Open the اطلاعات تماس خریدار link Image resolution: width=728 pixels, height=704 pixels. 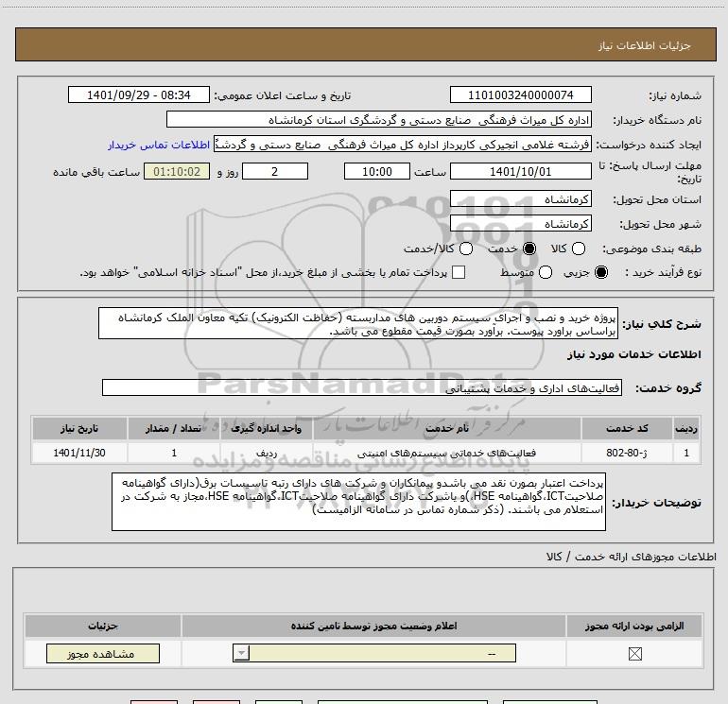click(159, 145)
